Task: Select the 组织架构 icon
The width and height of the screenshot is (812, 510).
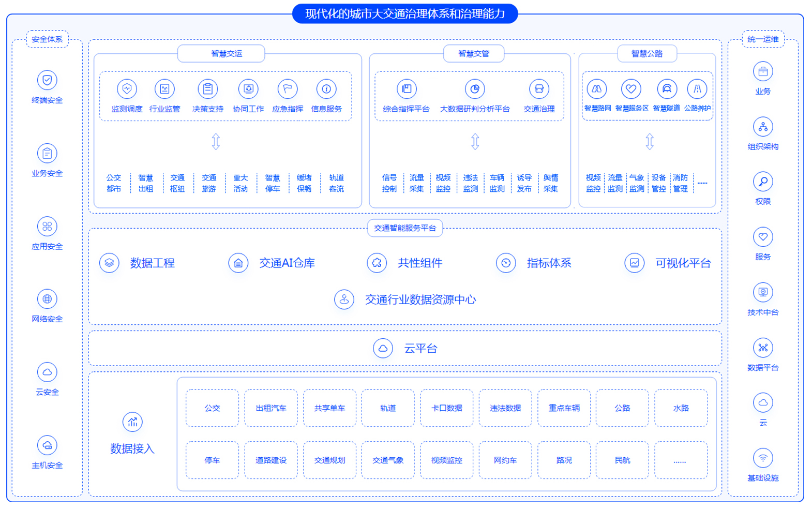Action: point(763,127)
